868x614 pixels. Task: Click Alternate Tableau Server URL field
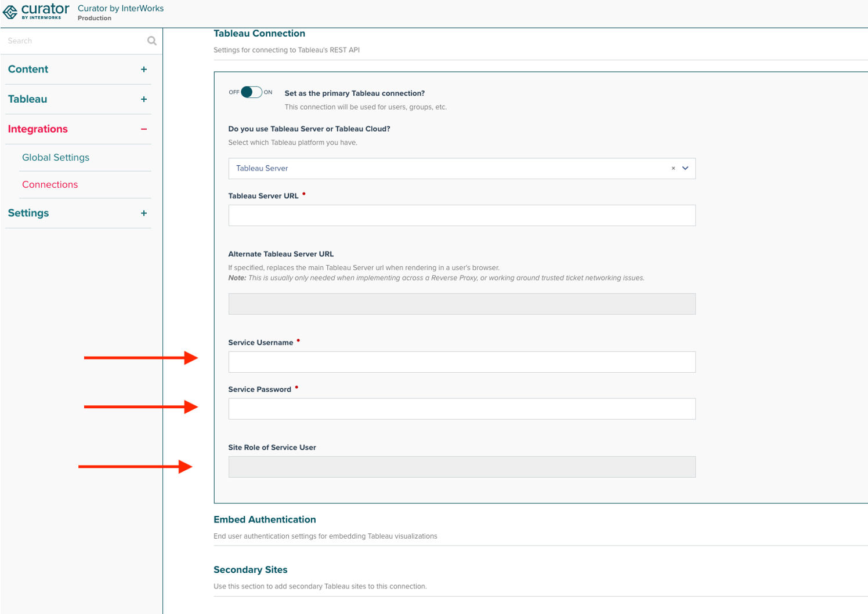pyautogui.click(x=462, y=304)
